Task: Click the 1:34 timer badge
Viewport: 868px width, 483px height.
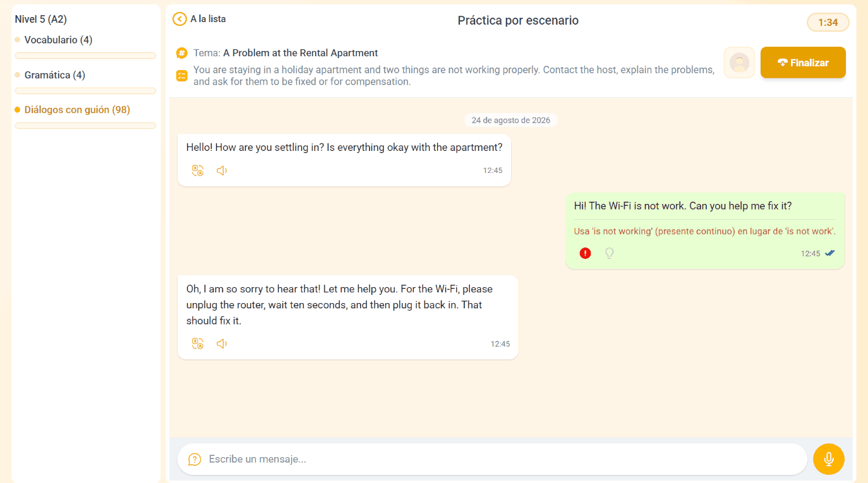Action: (828, 23)
